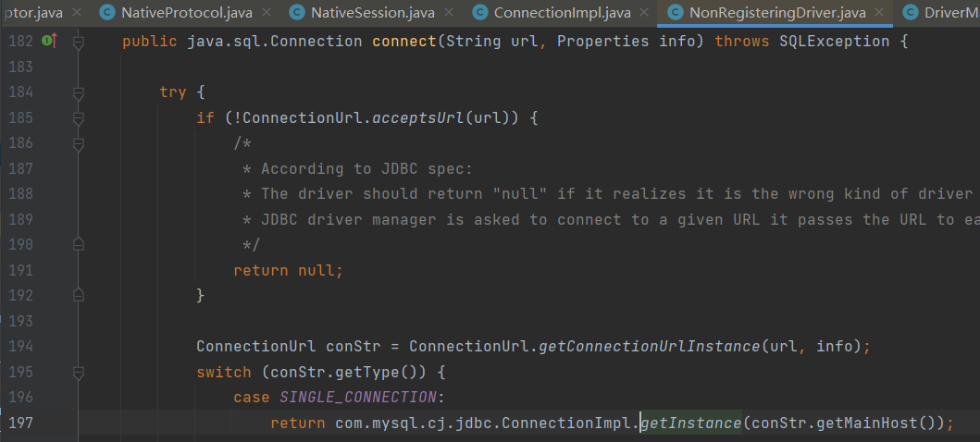Image resolution: width=980 pixels, height=442 pixels.
Task: Click the getInstance method call on line 197
Action: coord(690,424)
